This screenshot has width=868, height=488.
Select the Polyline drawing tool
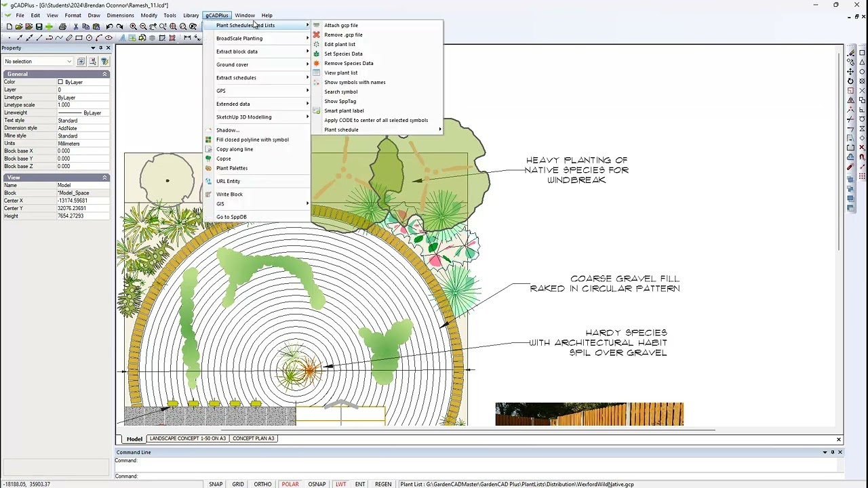[x=50, y=38]
